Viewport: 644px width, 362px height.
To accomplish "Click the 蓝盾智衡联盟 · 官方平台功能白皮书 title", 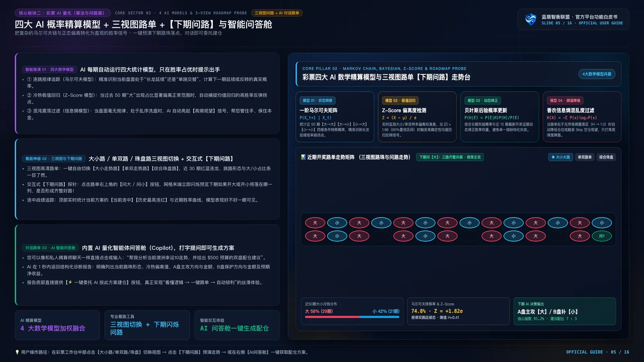I will tap(579, 17).
